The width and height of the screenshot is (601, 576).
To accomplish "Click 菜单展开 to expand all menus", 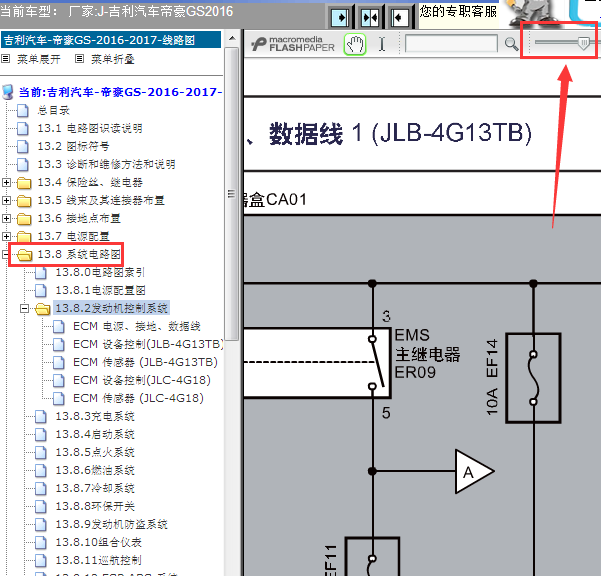I will click(x=39, y=59).
